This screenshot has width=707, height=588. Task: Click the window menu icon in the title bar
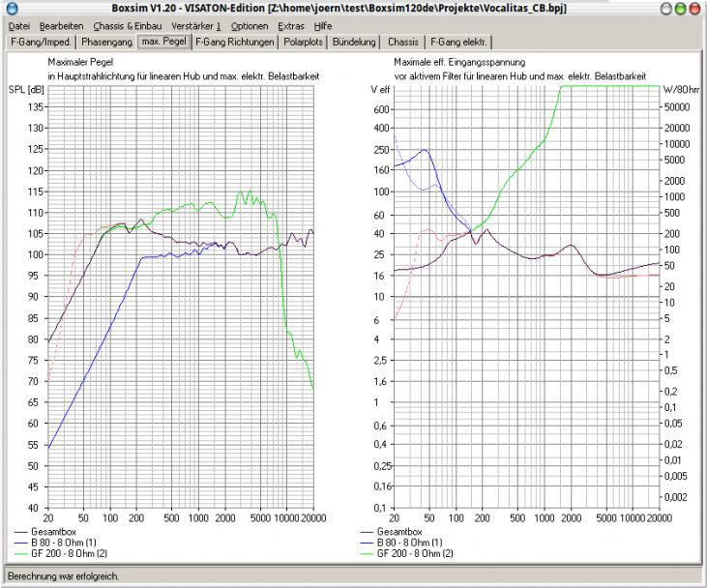point(11,8)
